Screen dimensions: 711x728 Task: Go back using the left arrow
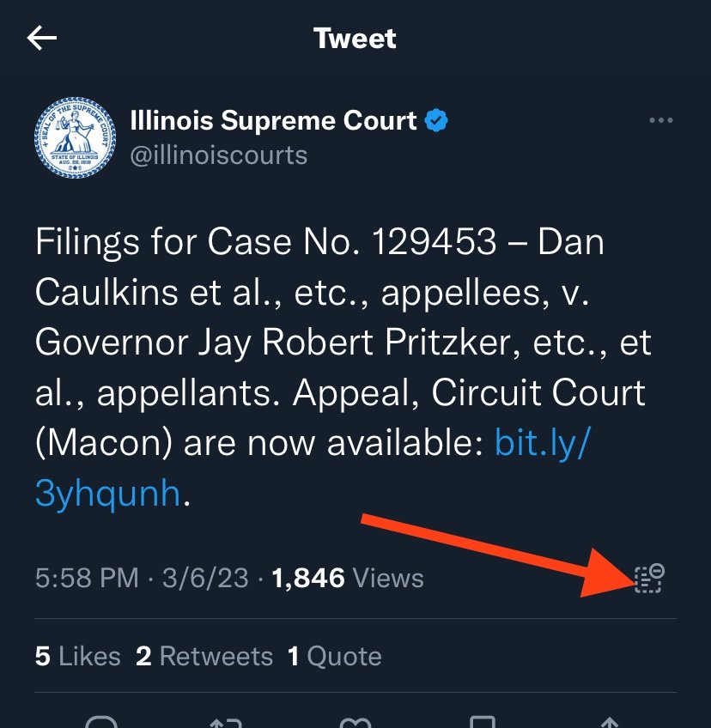click(42, 38)
